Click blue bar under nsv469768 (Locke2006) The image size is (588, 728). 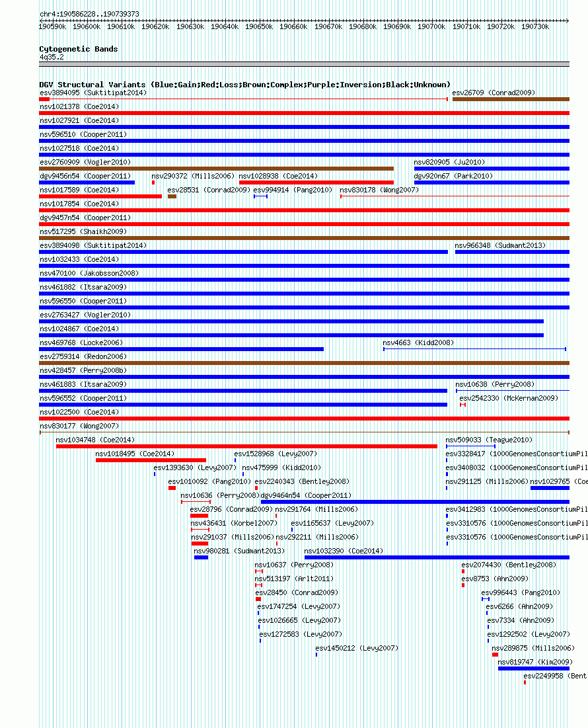[181, 349]
